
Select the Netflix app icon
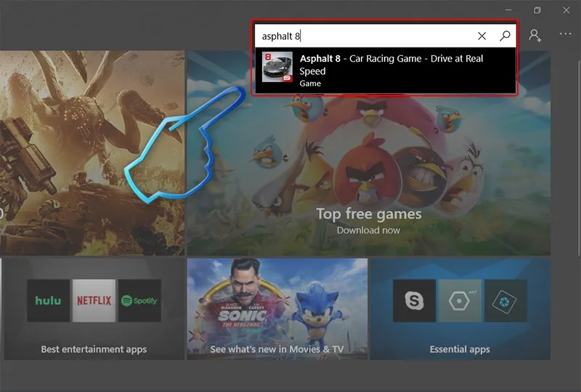94,301
